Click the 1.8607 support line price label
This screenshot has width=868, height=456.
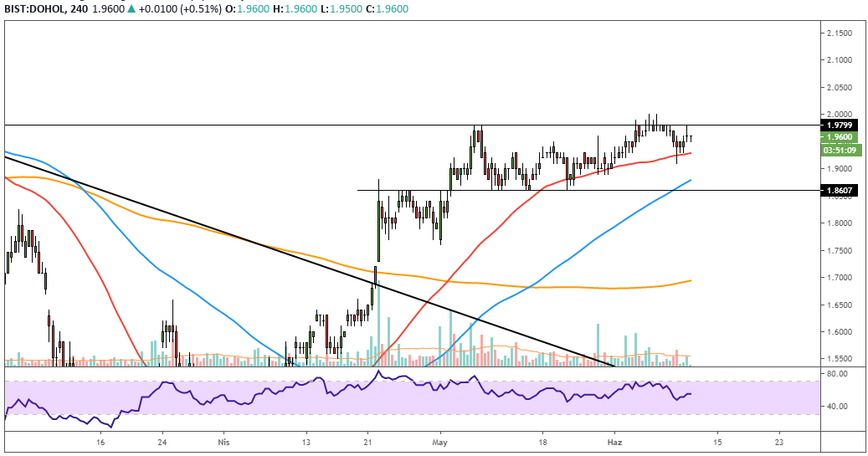coord(840,191)
